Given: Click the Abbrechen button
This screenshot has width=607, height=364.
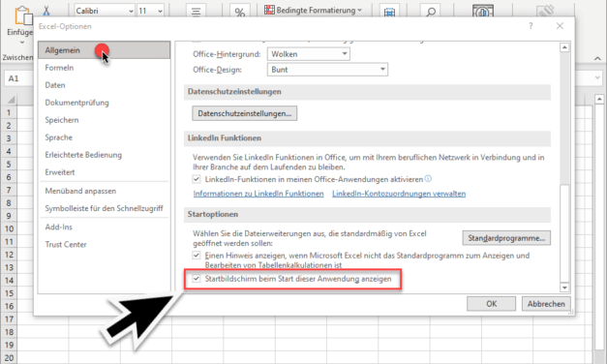Looking at the screenshot, I should pyautogui.click(x=546, y=304).
